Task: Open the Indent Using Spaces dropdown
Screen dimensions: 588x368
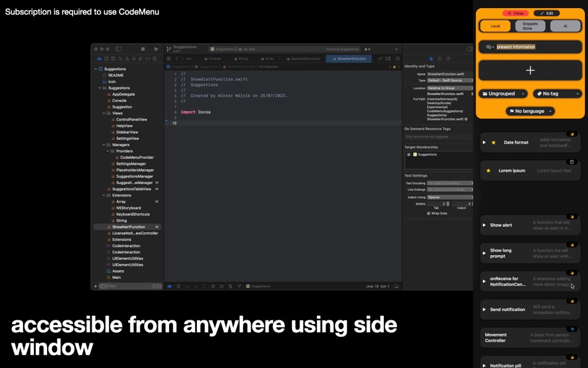Action: (x=450, y=197)
